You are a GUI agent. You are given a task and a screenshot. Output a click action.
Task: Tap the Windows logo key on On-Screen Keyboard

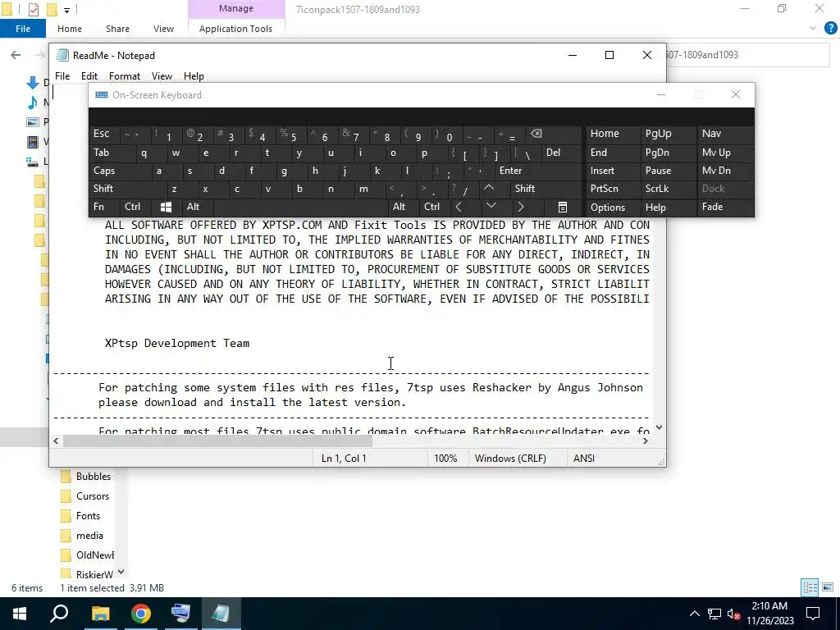tap(166, 208)
